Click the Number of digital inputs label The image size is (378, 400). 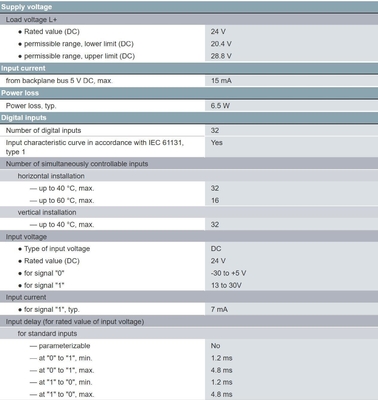coord(43,130)
